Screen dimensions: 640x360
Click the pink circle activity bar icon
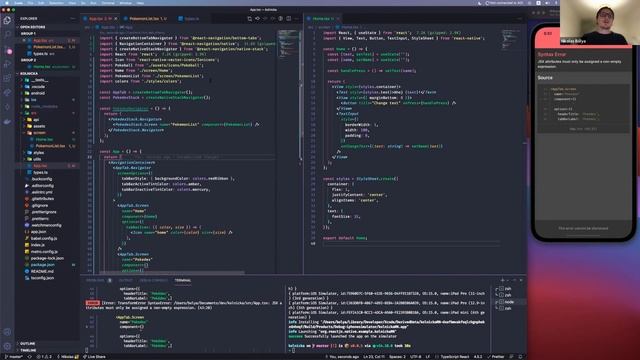(x=9, y=52)
